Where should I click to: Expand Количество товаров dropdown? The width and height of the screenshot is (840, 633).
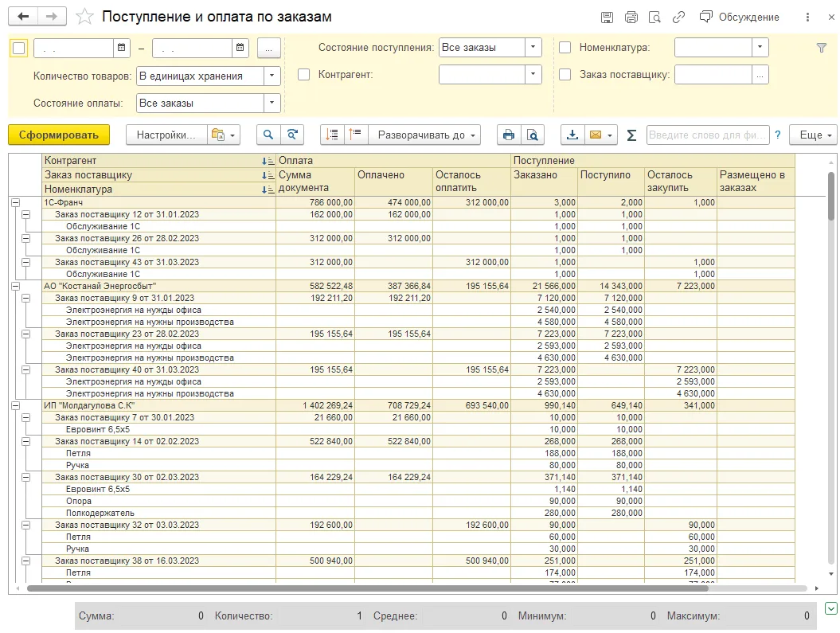[x=272, y=76]
